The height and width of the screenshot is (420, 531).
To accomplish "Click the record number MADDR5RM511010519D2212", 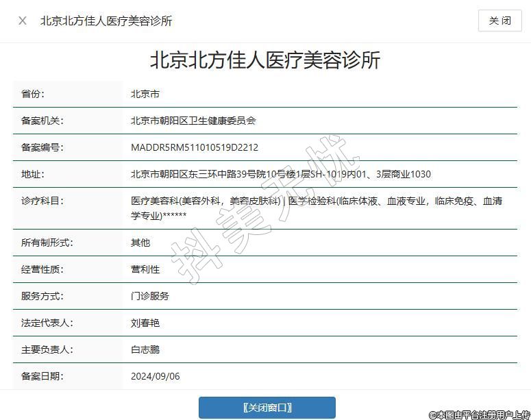I will tap(195, 147).
